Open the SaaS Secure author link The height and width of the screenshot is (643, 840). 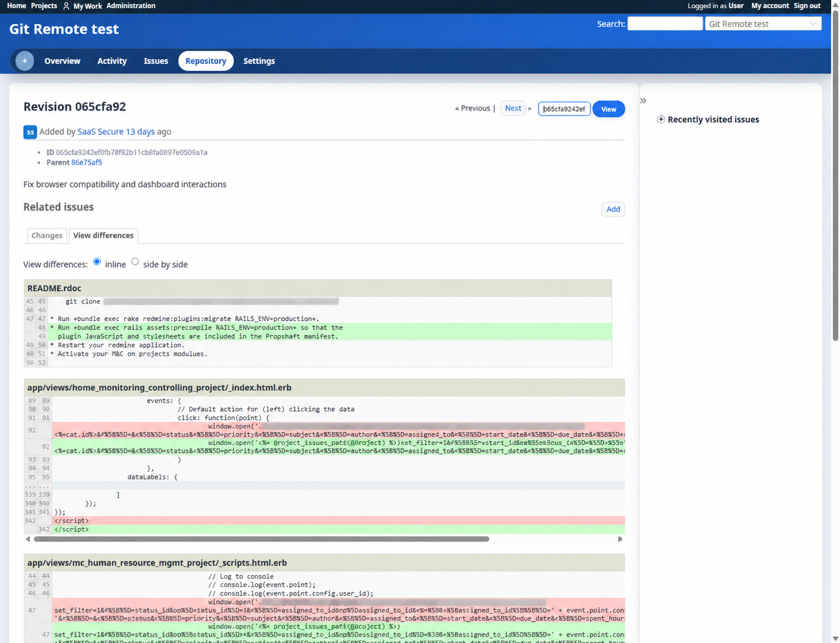point(101,132)
